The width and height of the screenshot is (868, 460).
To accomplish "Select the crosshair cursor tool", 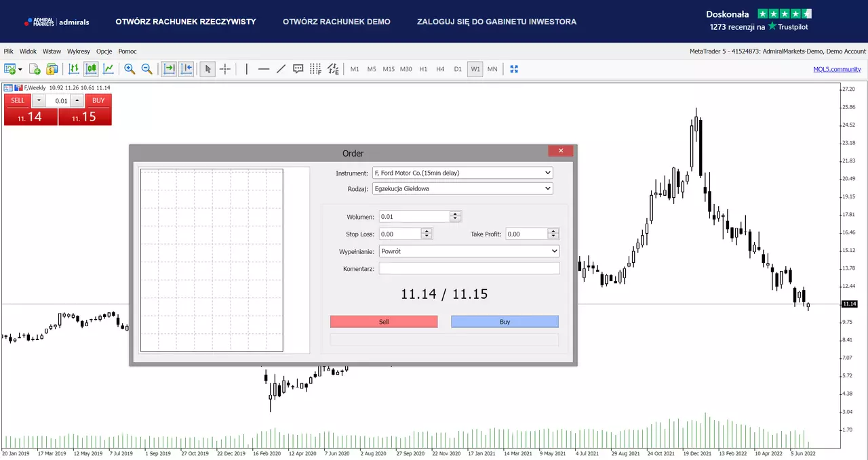I will pos(225,69).
